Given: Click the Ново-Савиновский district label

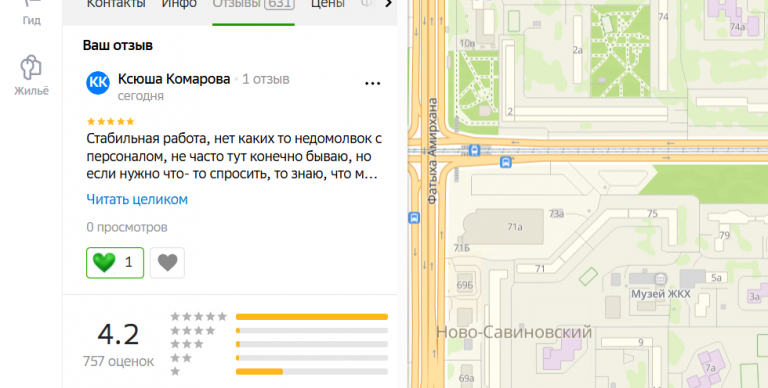Looking at the screenshot, I should pos(514,333).
